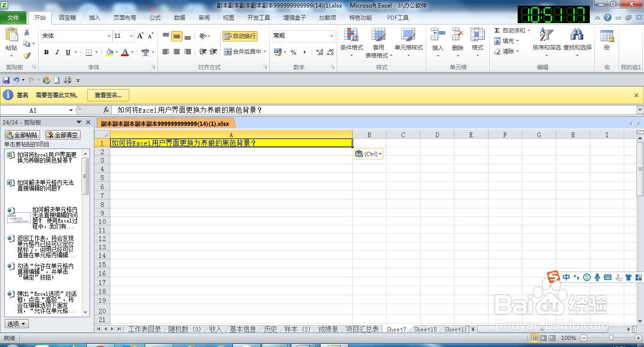Click cell A1 with yellow highlighted text
The image size is (644, 347).
point(231,143)
